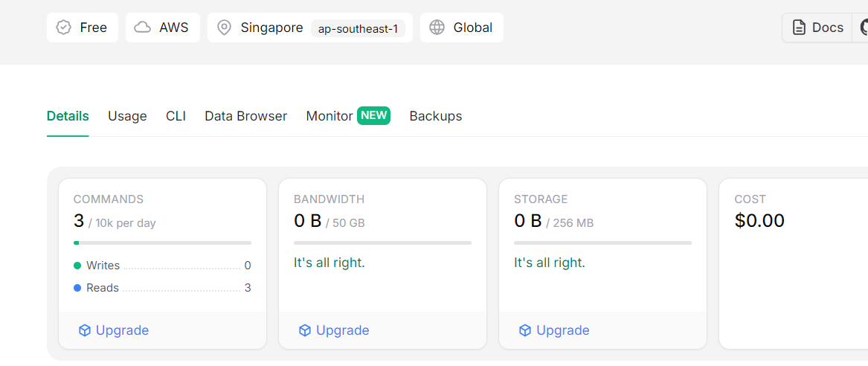Click the Free plan badge icon
This screenshot has width=868, height=366.
64,28
